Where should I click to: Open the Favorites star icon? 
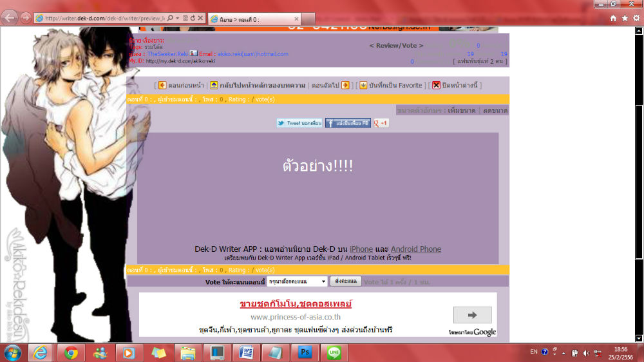tap(625, 18)
